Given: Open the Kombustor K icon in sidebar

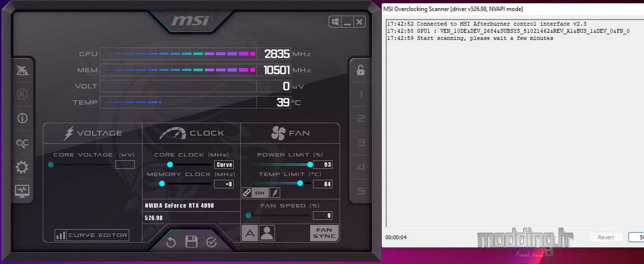Looking at the screenshot, I should tap(22, 94).
